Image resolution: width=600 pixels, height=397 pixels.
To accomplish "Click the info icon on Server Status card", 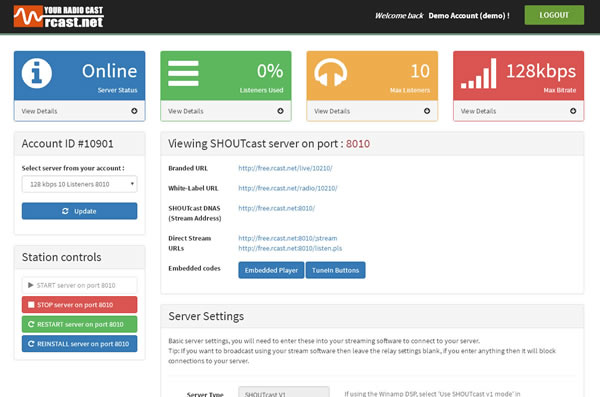I will coord(37,73).
